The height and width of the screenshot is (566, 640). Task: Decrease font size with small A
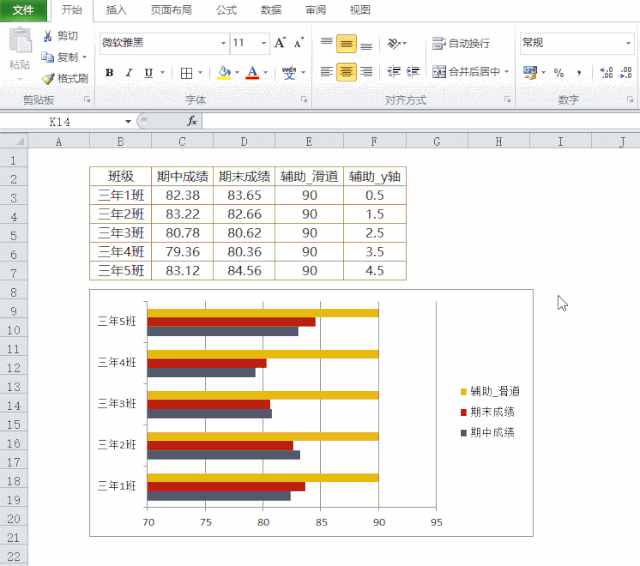299,42
